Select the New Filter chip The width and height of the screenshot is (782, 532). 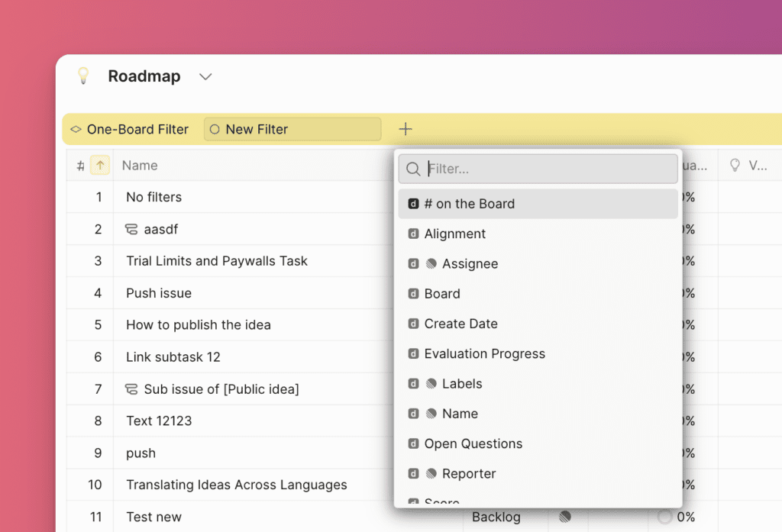click(292, 129)
